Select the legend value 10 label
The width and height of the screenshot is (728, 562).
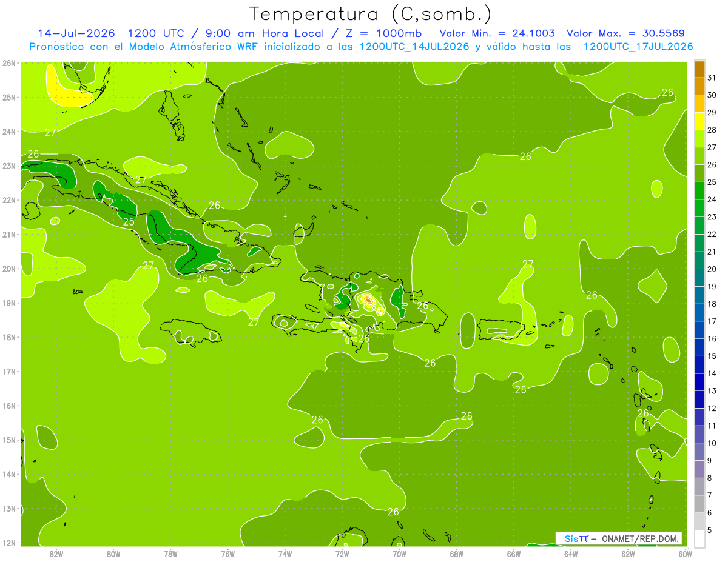point(712,443)
